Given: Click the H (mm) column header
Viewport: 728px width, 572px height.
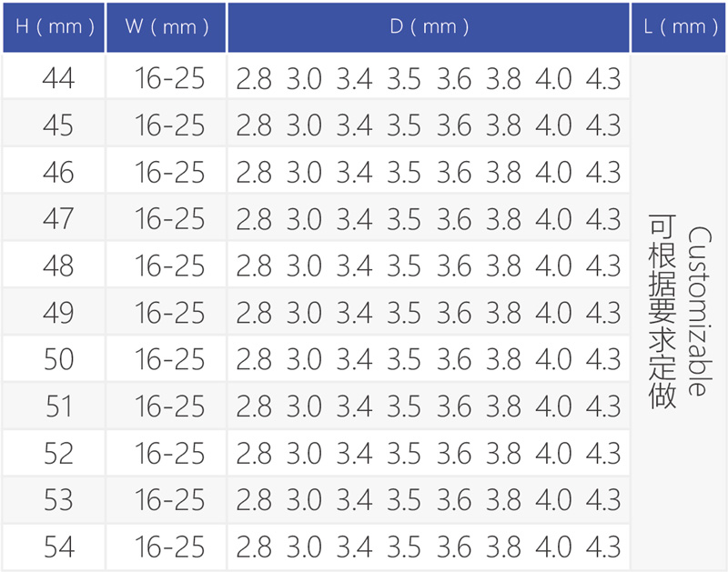Looking at the screenshot, I should pos(54,26).
